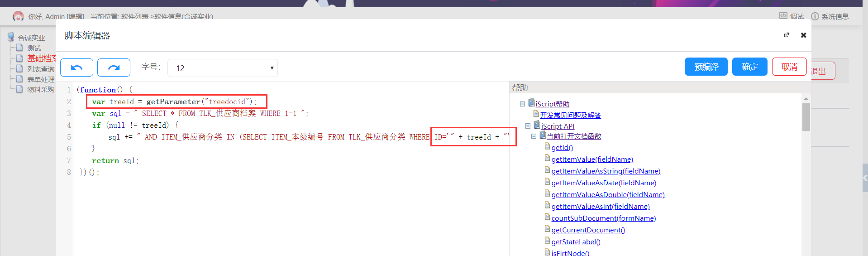Click document icon beside getStateLabel()

pos(547,241)
